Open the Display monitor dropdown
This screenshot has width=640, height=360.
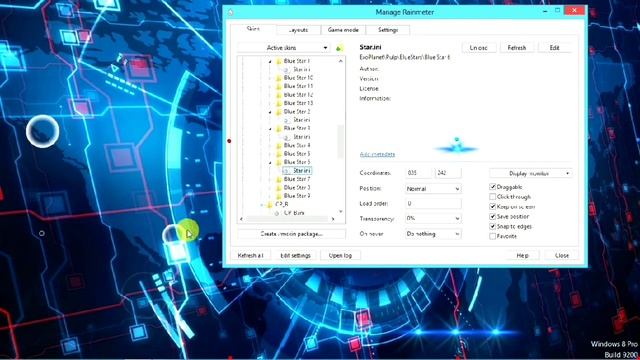point(531,173)
